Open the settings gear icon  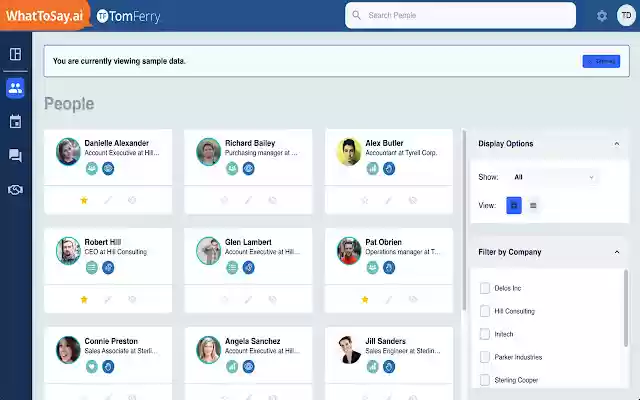pyautogui.click(x=602, y=16)
